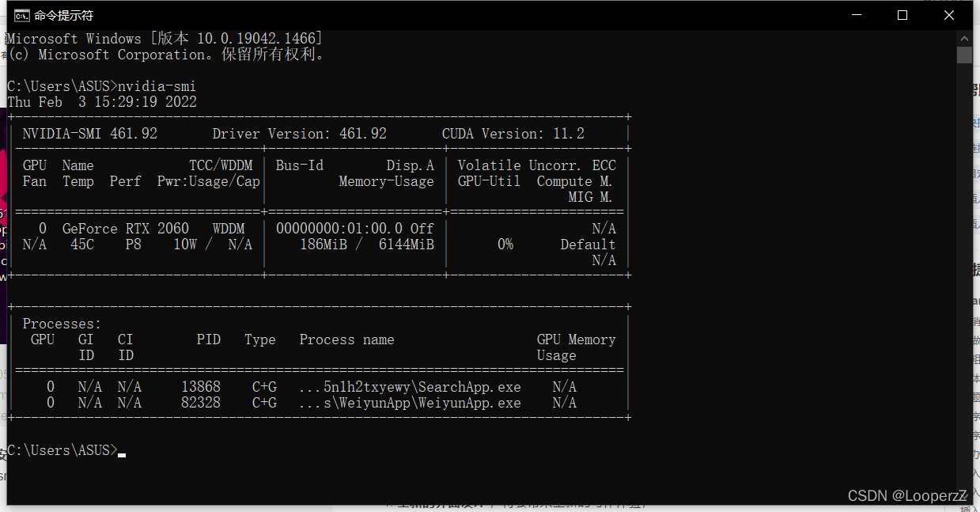Click the 0% GPU utilization value
The width and height of the screenshot is (980, 512).
[x=505, y=245]
